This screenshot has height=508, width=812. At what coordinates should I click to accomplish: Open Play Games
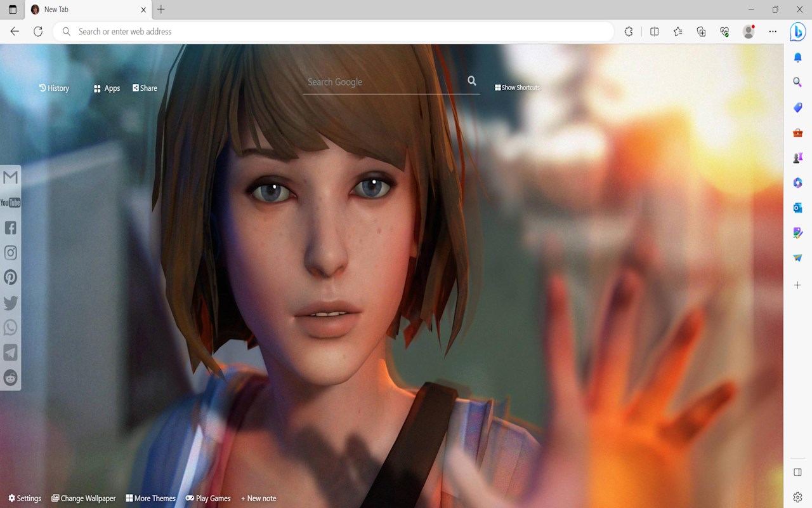tap(208, 498)
